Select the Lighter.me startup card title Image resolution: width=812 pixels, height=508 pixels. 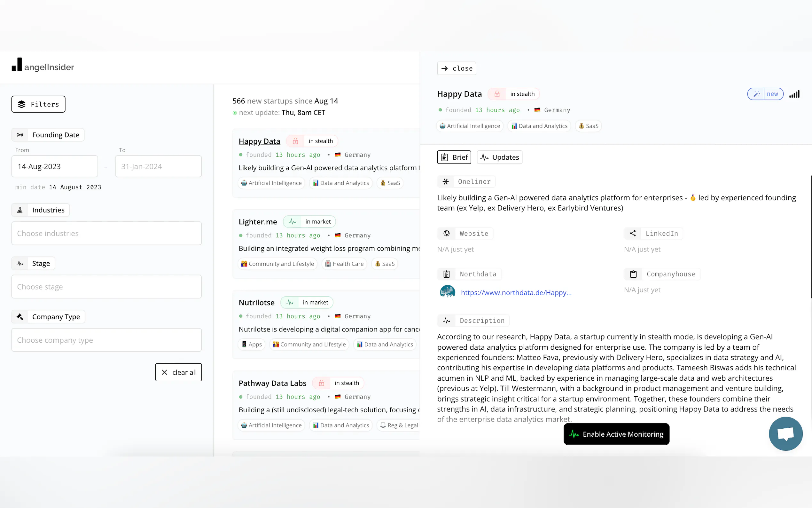pos(258,222)
